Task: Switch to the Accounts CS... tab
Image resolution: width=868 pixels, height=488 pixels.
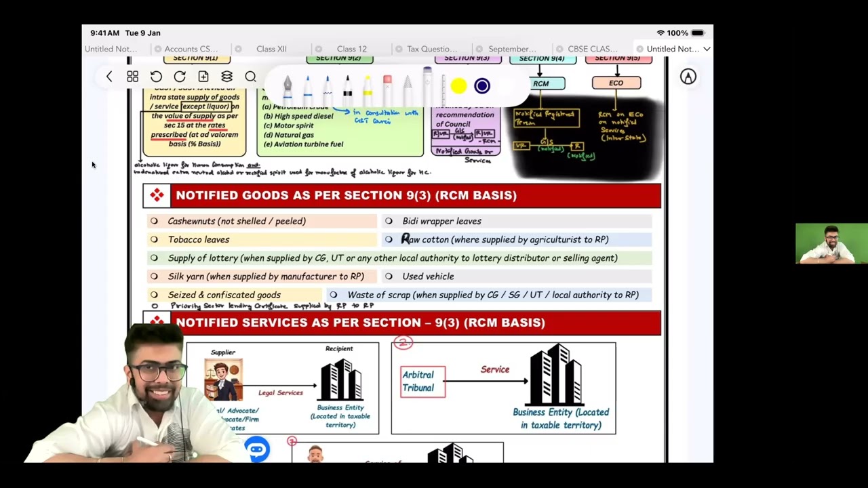Action: [x=191, y=49]
